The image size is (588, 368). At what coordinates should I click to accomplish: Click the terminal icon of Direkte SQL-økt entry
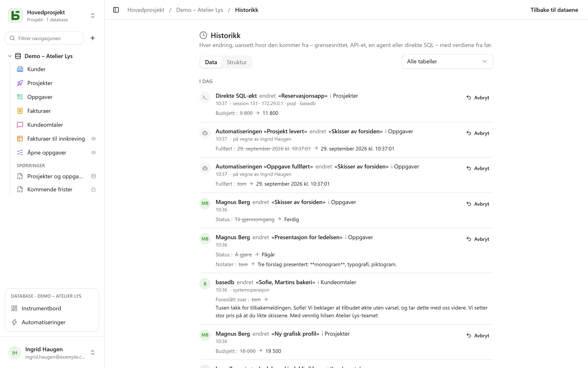tap(205, 97)
